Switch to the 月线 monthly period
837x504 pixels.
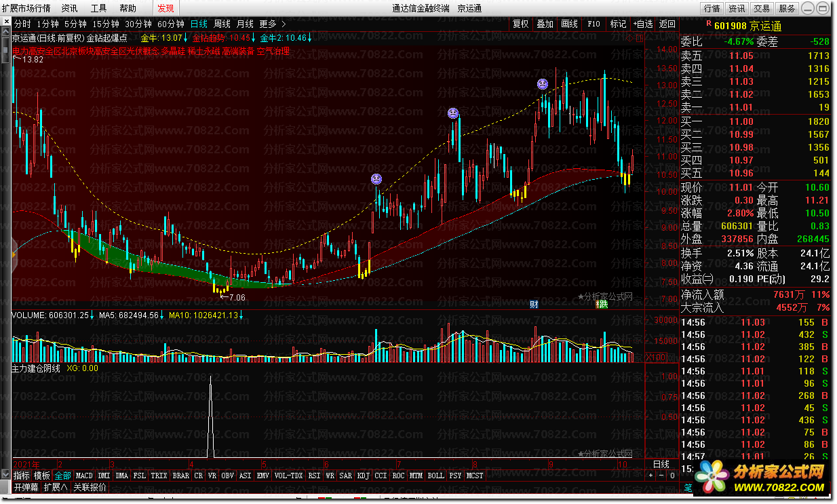(x=245, y=24)
